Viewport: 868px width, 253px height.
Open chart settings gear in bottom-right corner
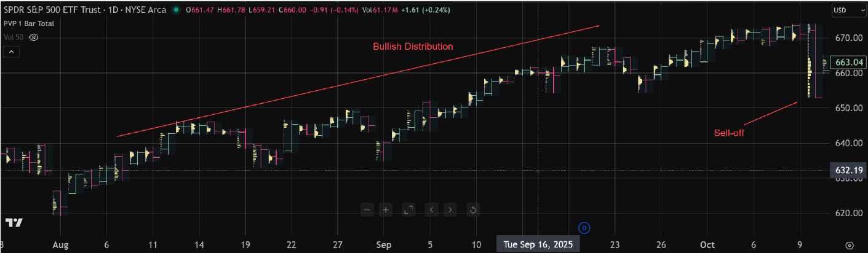pos(850,244)
